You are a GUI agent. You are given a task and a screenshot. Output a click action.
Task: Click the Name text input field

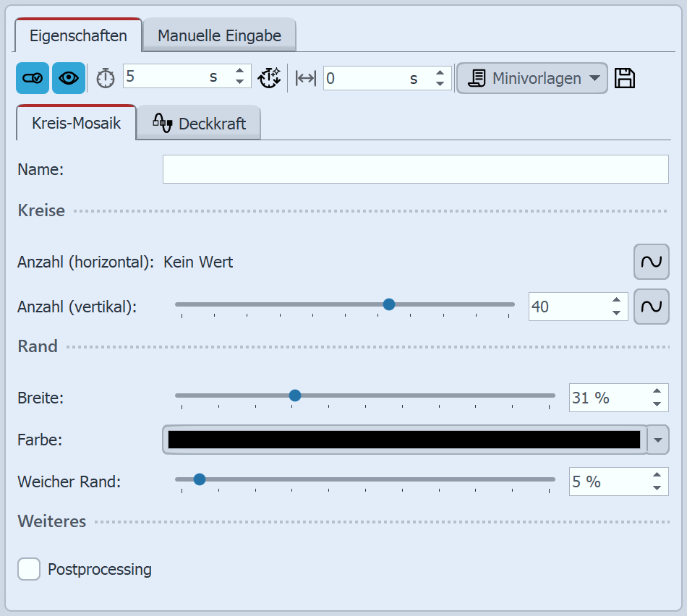[x=415, y=169]
